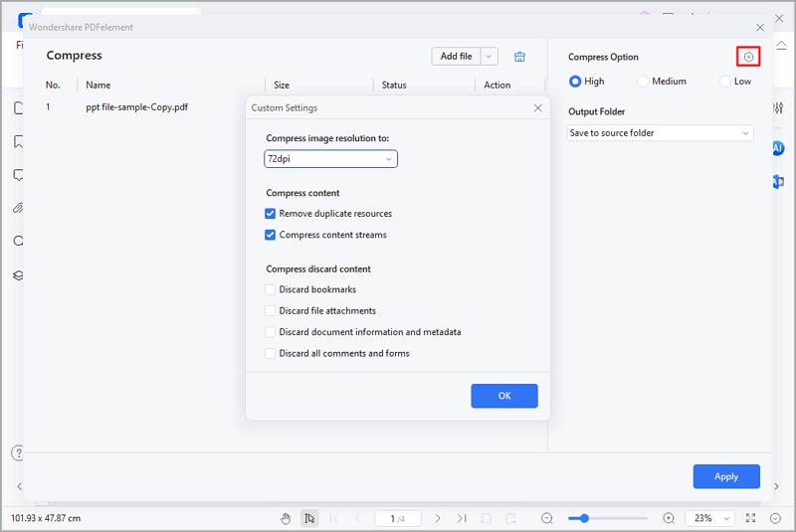The height and width of the screenshot is (532, 796).
Task: Go to the next page
Action: (x=438, y=518)
